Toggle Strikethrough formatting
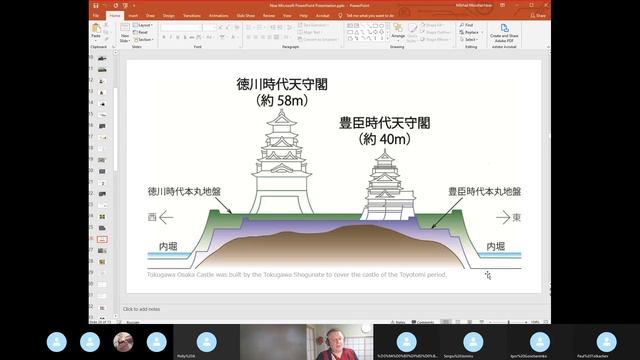640x360 pixels. [191, 38]
